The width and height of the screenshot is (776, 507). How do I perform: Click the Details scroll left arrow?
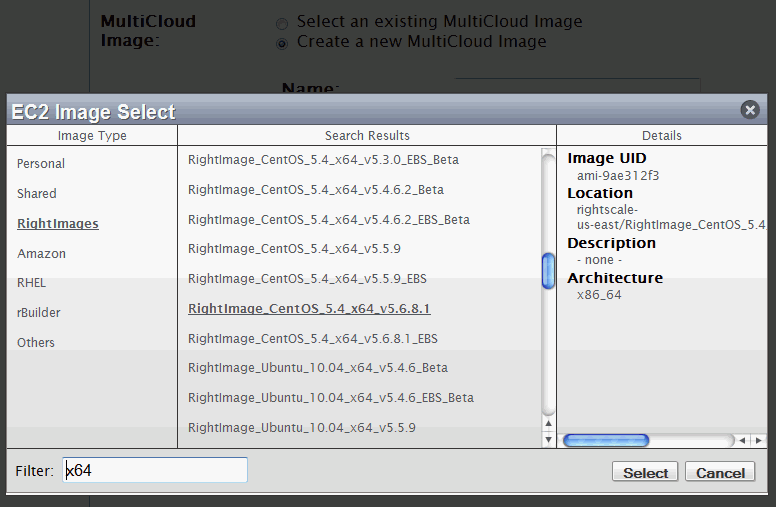pos(742,440)
